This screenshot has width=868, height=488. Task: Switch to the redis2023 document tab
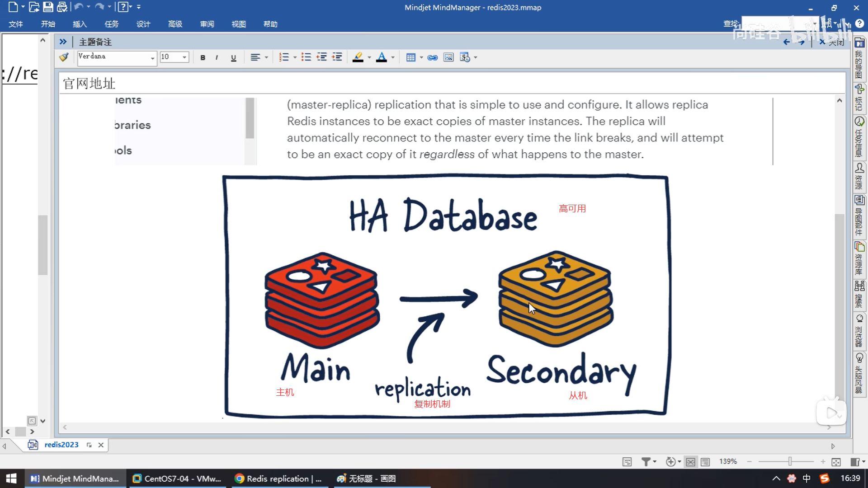pyautogui.click(x=61, y=445)
